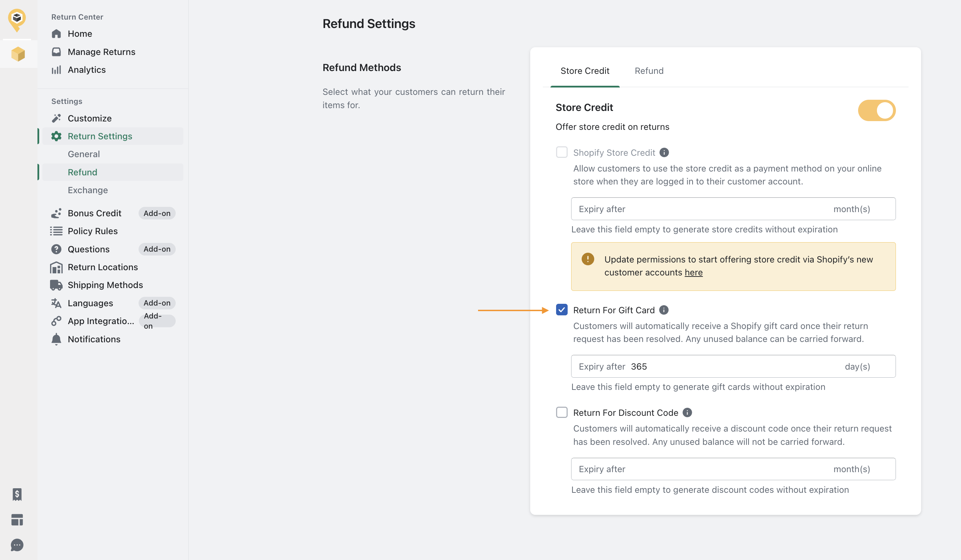Click the Add-on badge beside Languages
The image size is (961, 560).
point(157,303)
